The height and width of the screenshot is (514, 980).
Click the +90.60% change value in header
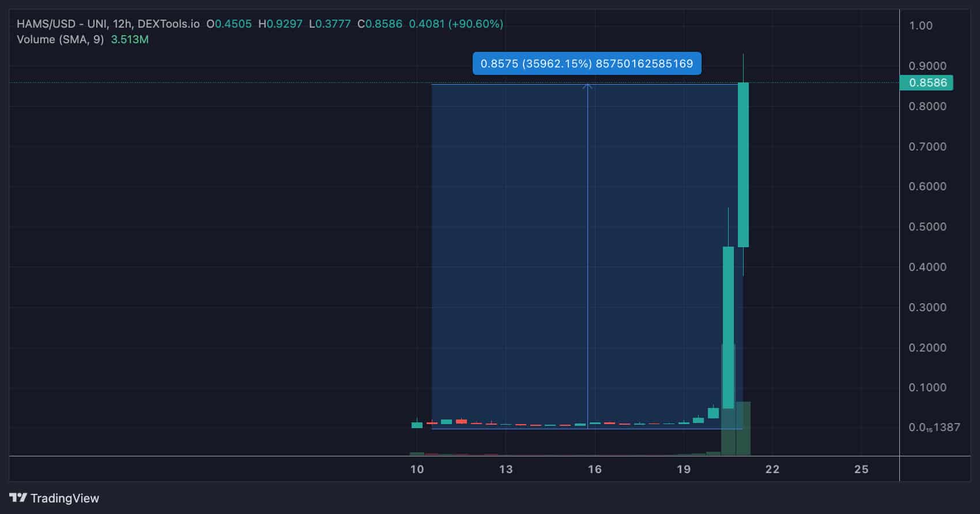(x=476, y=24)
